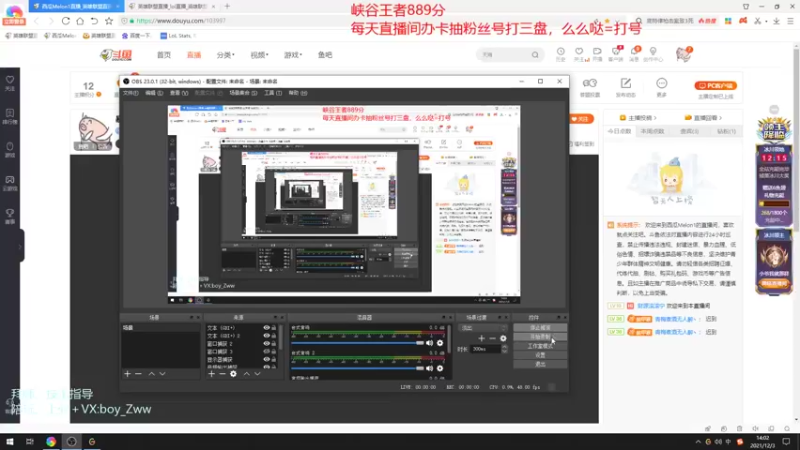Add a new source with the plus icon
The width and height of the screenshot is (800, 450).
pos(212,374)
